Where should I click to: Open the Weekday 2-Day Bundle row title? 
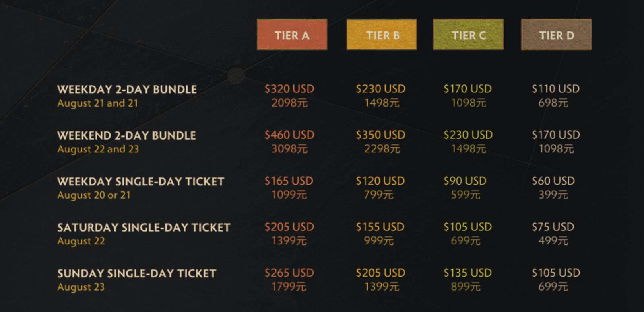coord(127,89)
